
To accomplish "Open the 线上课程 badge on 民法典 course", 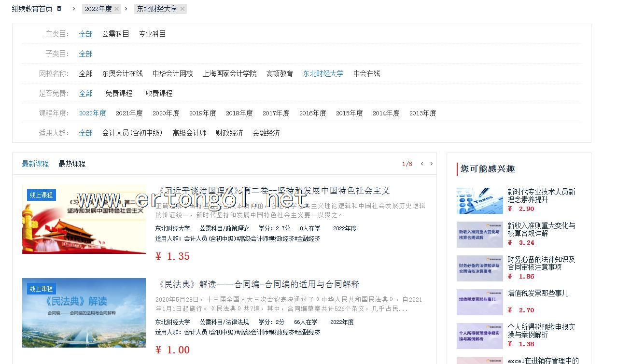I will pos(41,289).
